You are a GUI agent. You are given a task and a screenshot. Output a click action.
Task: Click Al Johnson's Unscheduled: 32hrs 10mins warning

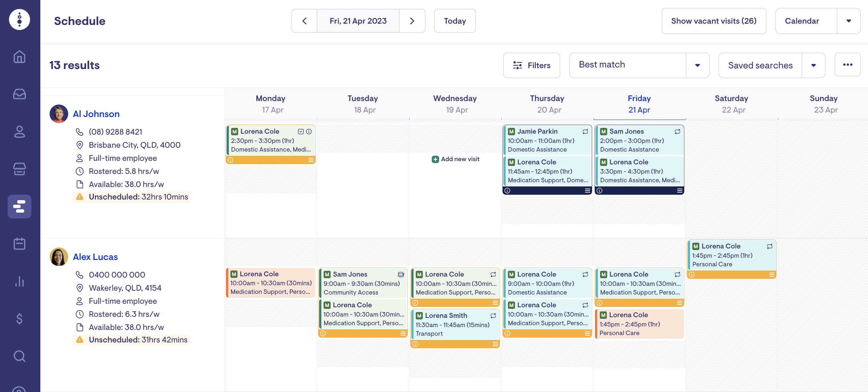click(x=132, y=197)
